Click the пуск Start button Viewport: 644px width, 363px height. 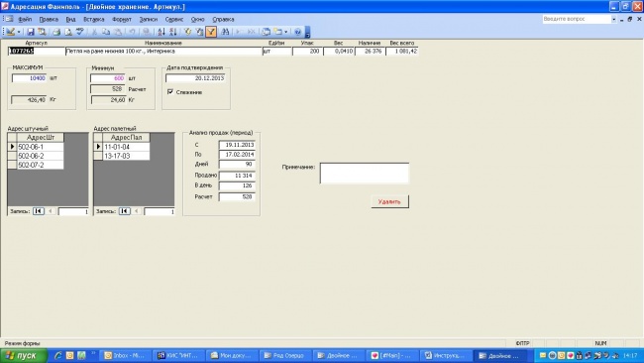[x=24, y=356]
